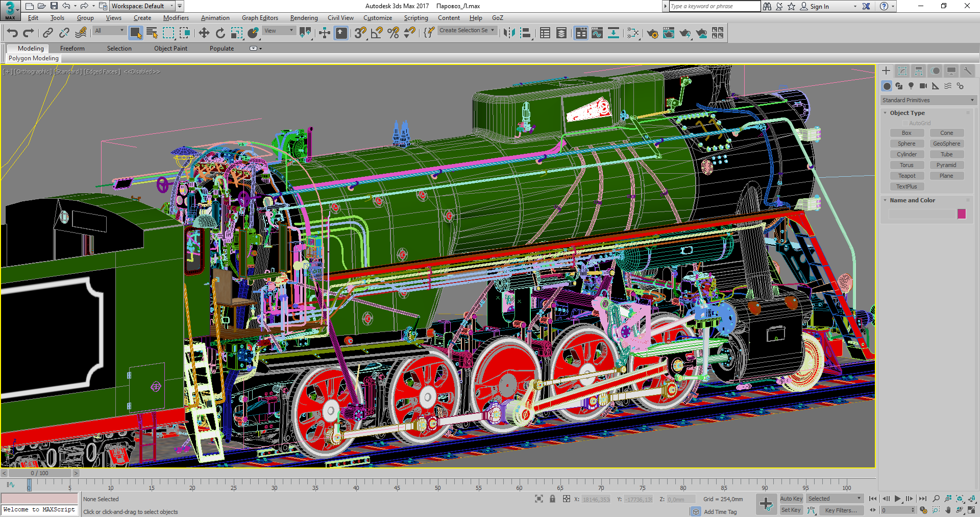Open Create Selection Set dropdown
This screenshot has height=517, width=980.
point(467,31)
